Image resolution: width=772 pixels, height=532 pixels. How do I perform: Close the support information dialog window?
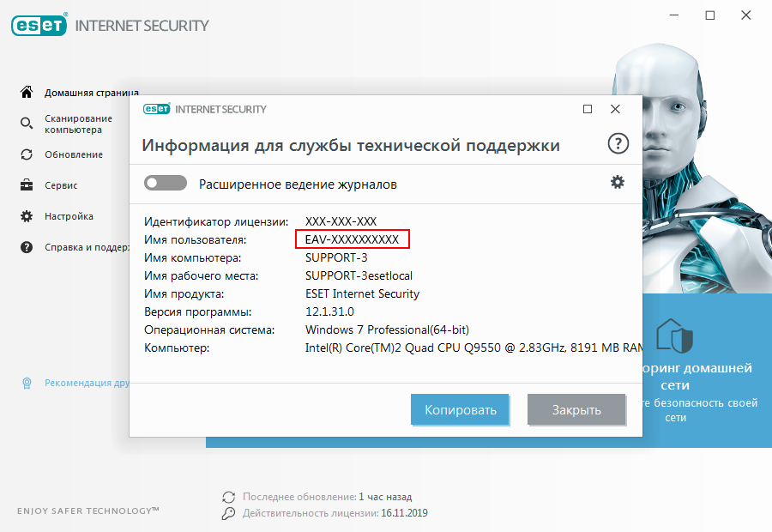(x=615, y=109)
